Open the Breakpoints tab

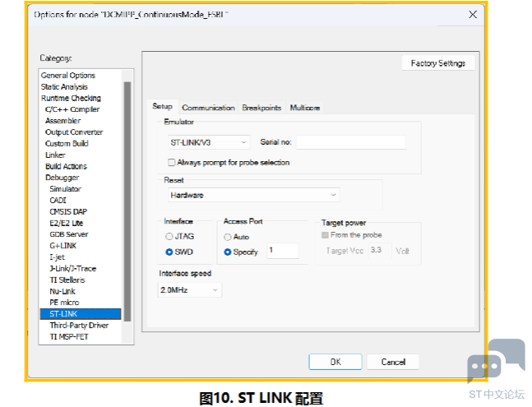click(261, 108)
